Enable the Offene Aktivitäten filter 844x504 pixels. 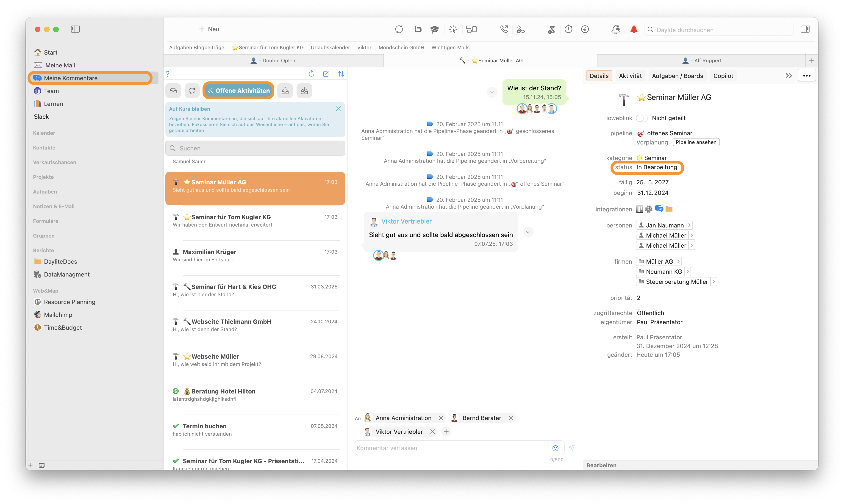click(x=239, y=91)
